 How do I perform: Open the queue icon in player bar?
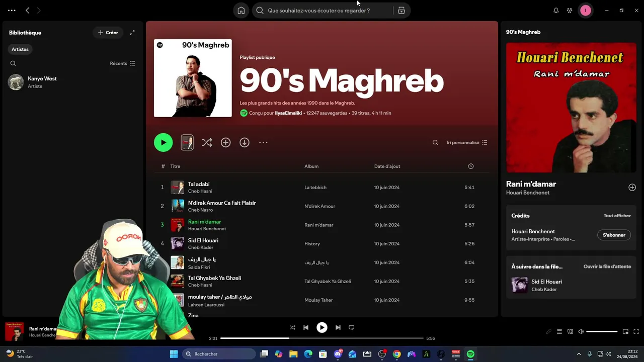pyautogui.click(x=559, y=331)
